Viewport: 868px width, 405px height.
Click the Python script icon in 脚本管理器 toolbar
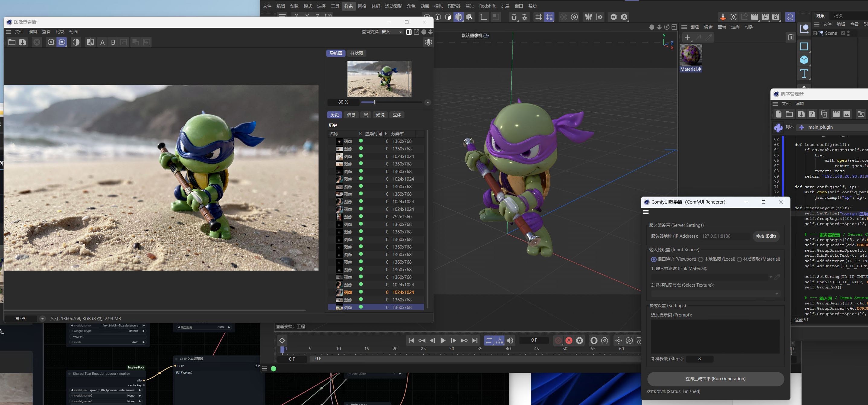pyautogui.click(x=778, y=127)
